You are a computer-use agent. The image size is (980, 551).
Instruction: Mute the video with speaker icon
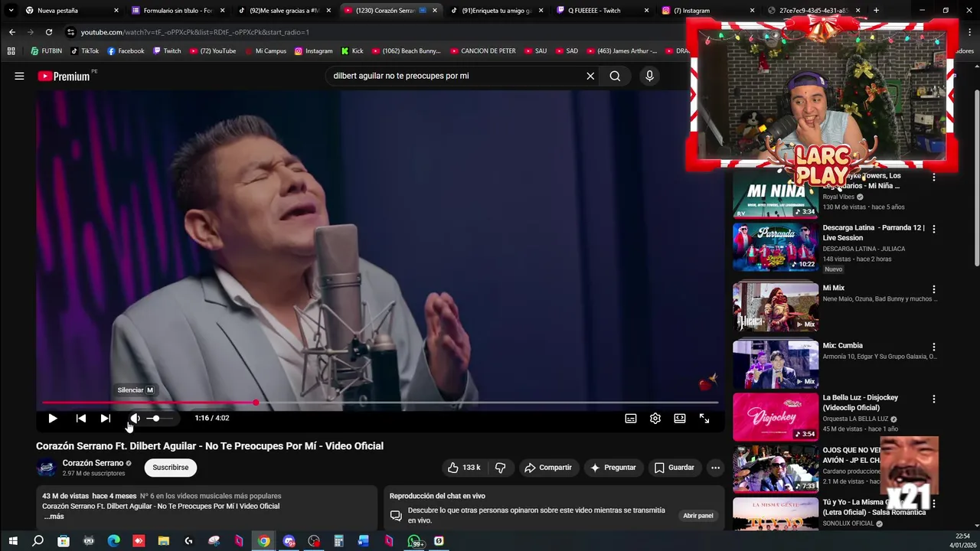pos(135,419)
